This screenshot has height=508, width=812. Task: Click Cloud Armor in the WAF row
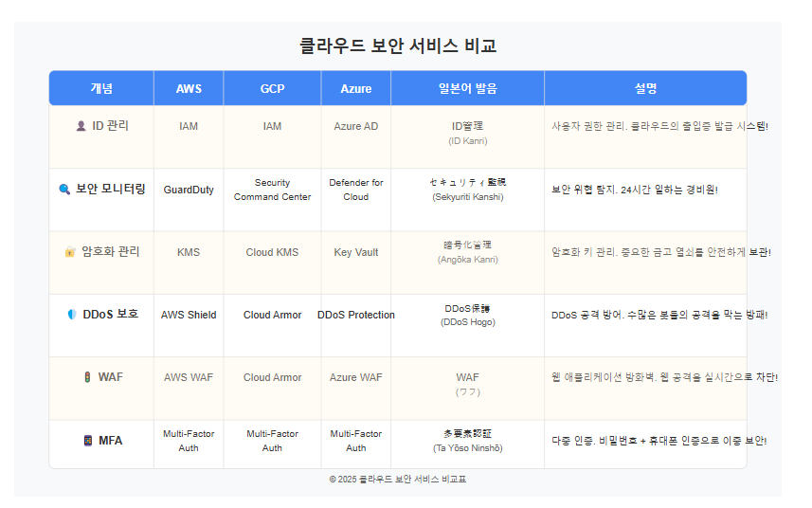272,377
